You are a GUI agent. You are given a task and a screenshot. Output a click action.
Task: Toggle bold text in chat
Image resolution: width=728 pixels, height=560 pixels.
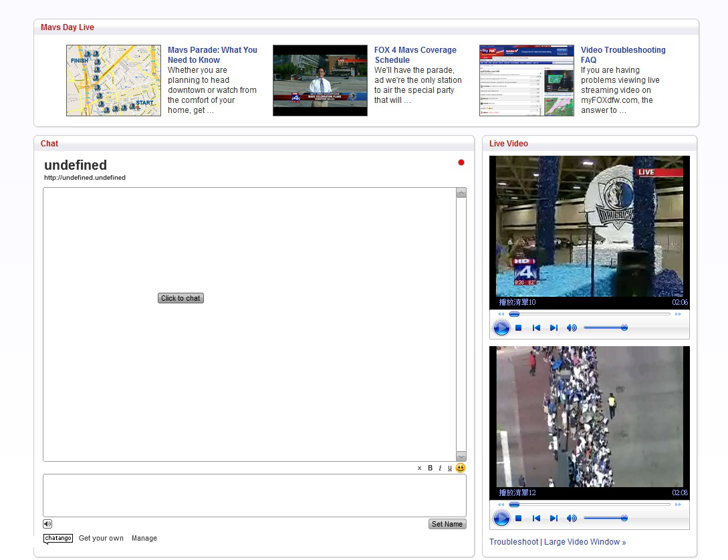tap(430, 468)
